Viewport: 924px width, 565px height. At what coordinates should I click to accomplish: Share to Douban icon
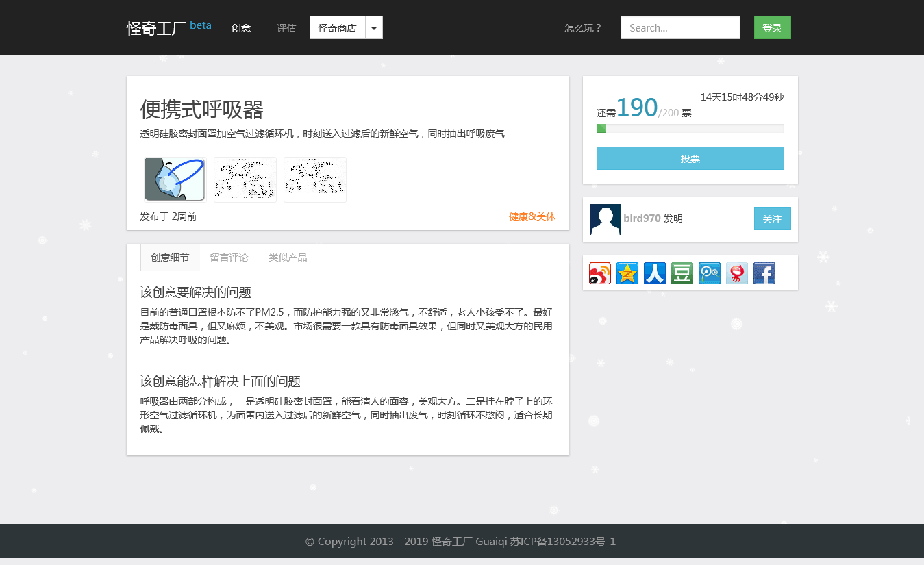point(682,273)
